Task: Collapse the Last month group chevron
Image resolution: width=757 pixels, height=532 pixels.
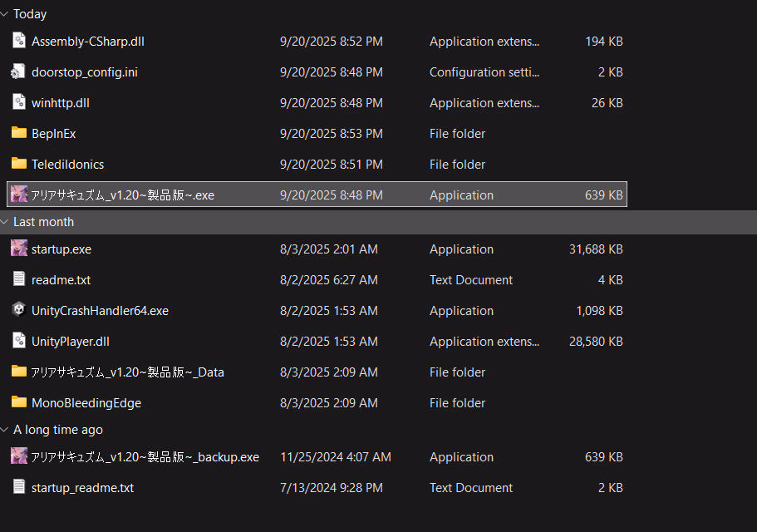Action: 5,222
